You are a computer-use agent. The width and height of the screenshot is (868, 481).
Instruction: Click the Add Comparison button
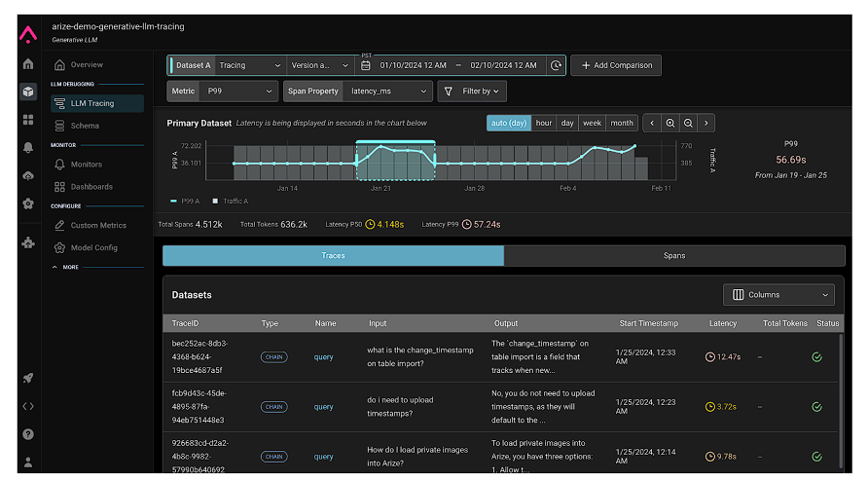pos(616,65)
